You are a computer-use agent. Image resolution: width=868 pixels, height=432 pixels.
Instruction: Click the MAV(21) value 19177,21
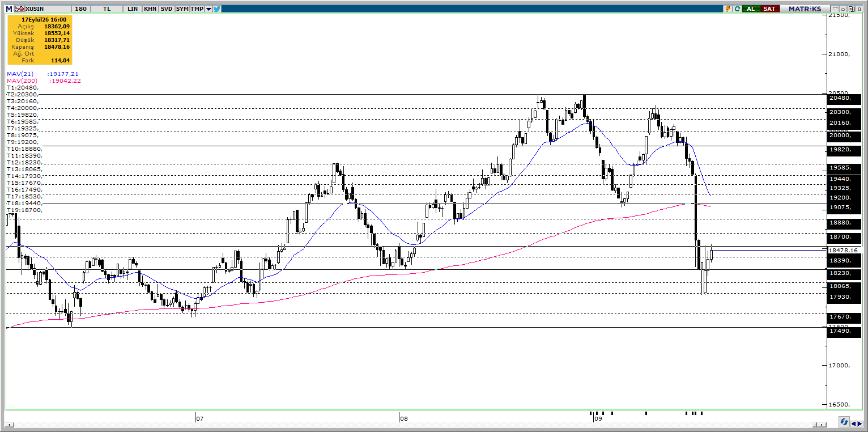[63, 74]
